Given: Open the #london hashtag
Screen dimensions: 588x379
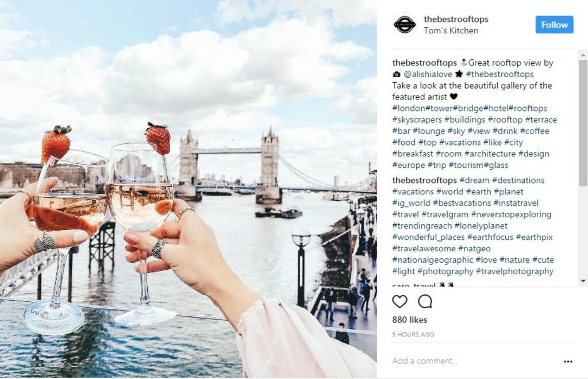Looking at the screenshot, I should (409, 109).
